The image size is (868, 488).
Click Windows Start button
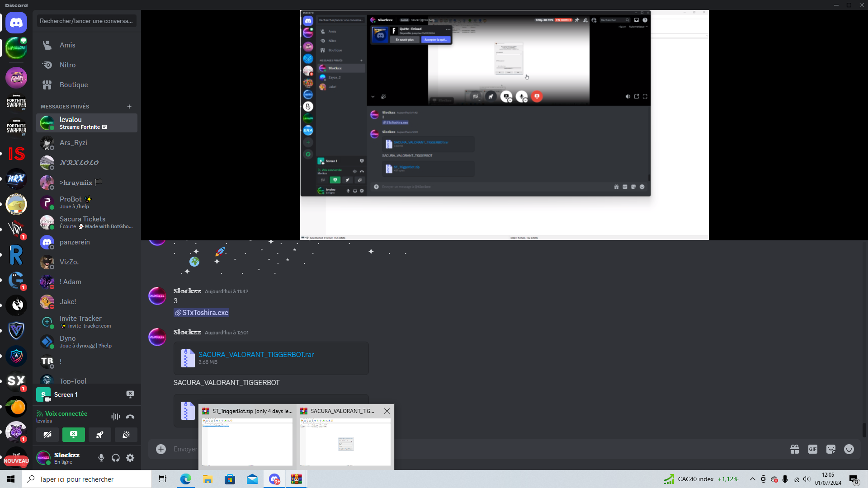click(11, 479)
